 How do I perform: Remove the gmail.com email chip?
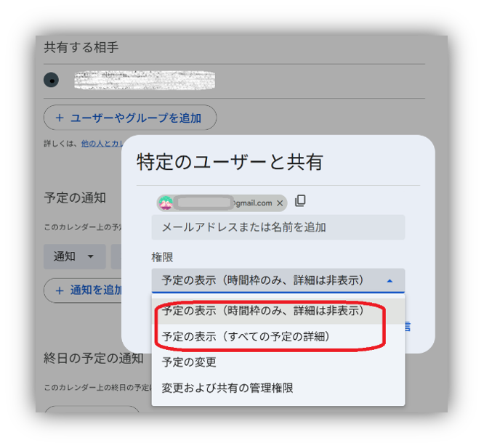280,203
